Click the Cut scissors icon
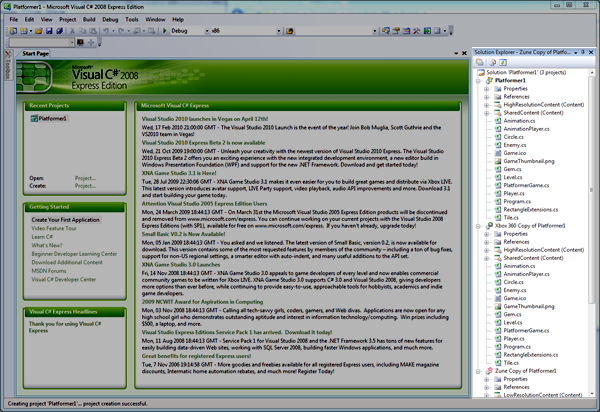The height and width of the screenshot is (412, 600). click(72, 31)
